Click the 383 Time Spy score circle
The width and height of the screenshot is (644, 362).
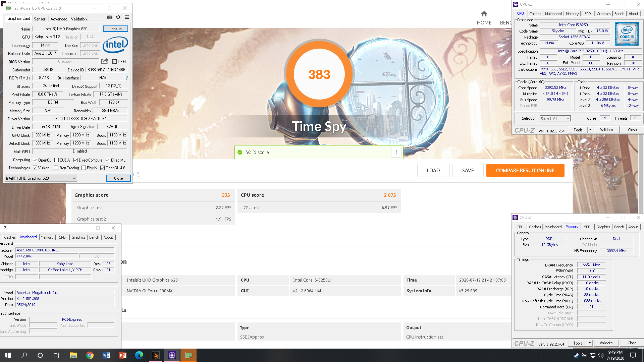click(x=319, y=74)
